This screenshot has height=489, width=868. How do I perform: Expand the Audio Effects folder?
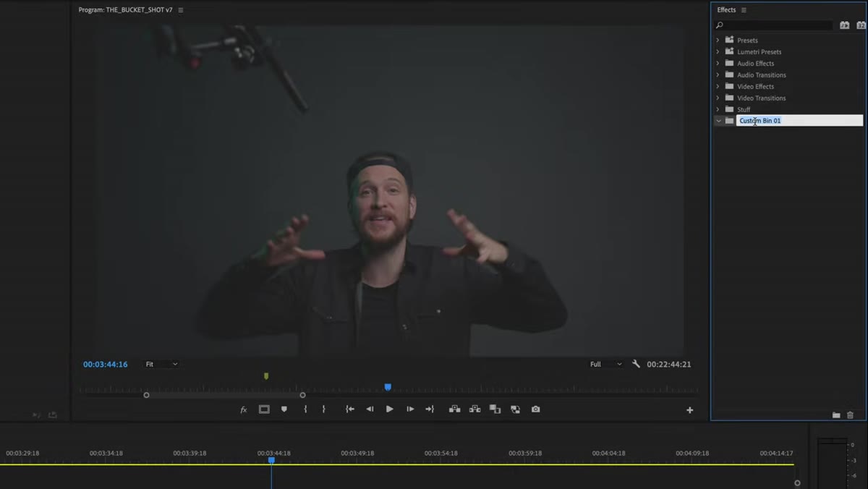(x=718, y=64)
